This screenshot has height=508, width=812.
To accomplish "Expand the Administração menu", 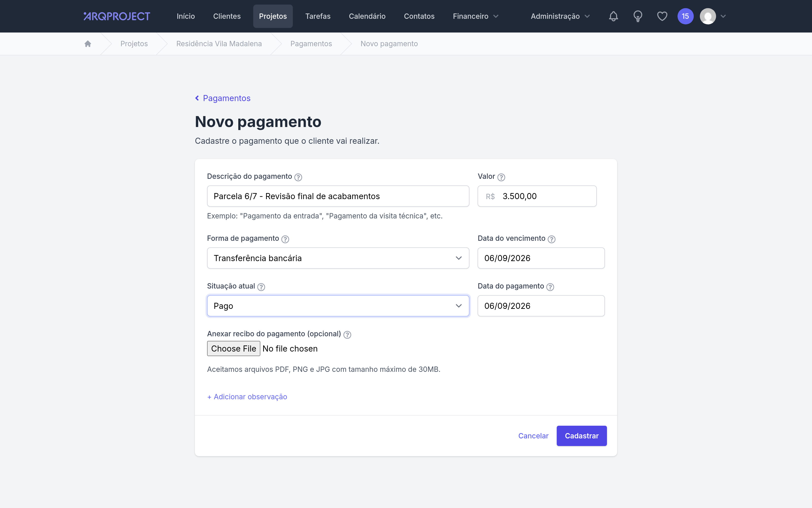I will [x=560, y=16].
